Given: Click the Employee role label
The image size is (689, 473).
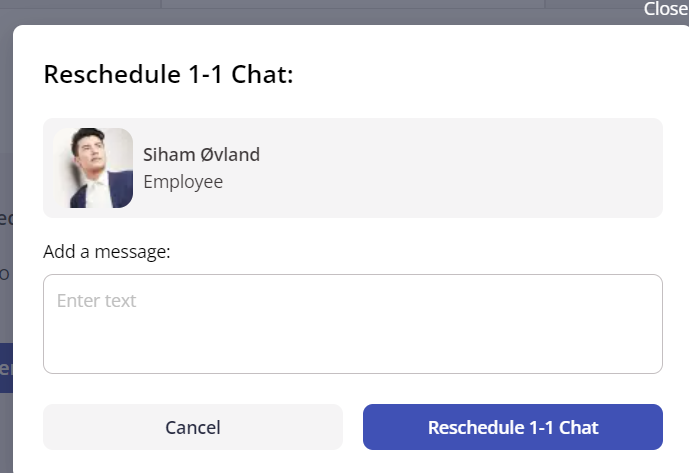Looking at the screenshot, I should tap(183, 182).
